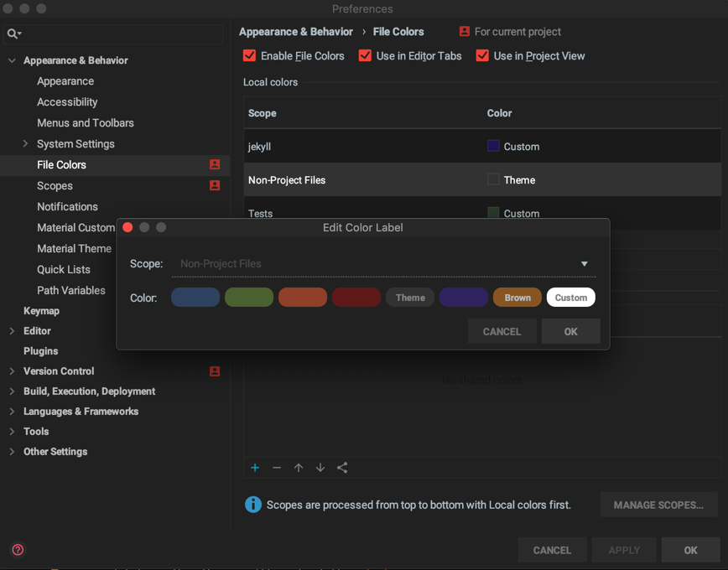Click the OK button in Edit Color Label

pos(571,330)
